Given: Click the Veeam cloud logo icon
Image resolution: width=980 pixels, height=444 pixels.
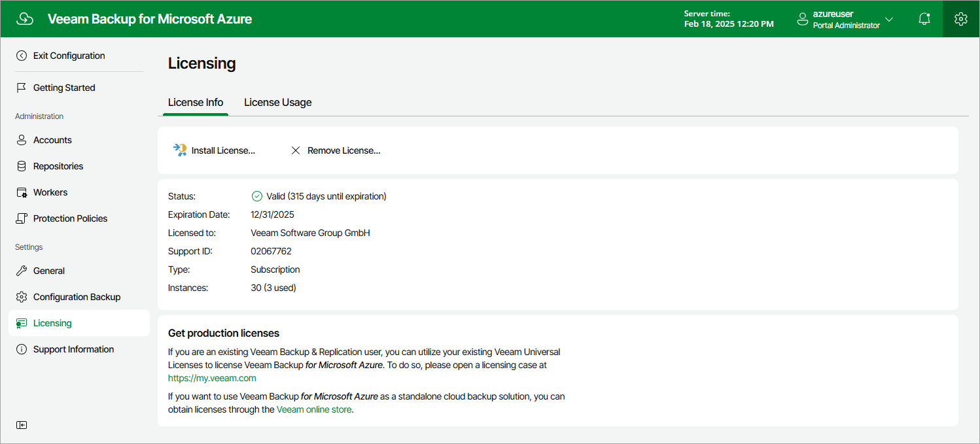Looking at the screenshot, I should click(x=24, y=19).
